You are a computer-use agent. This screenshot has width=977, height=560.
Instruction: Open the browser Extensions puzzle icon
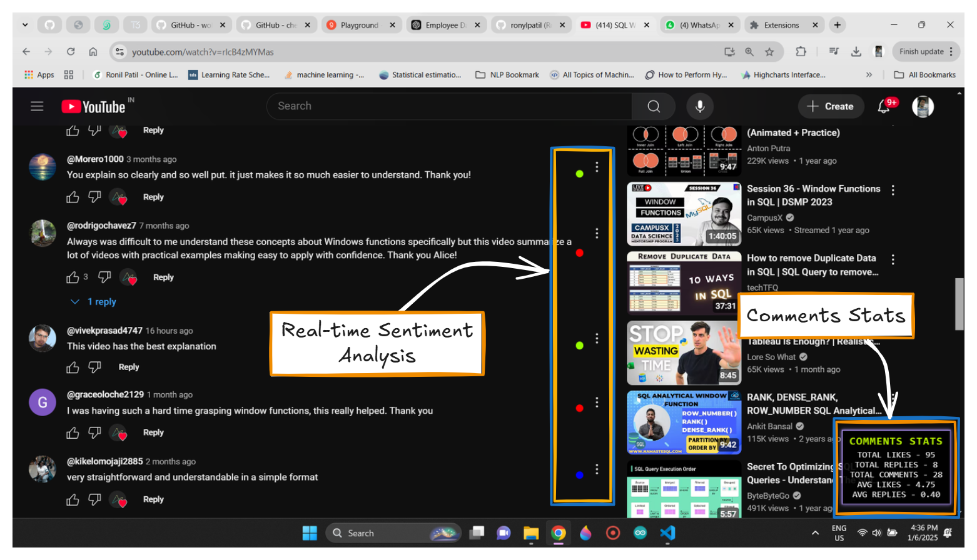[x=801, y=52]
